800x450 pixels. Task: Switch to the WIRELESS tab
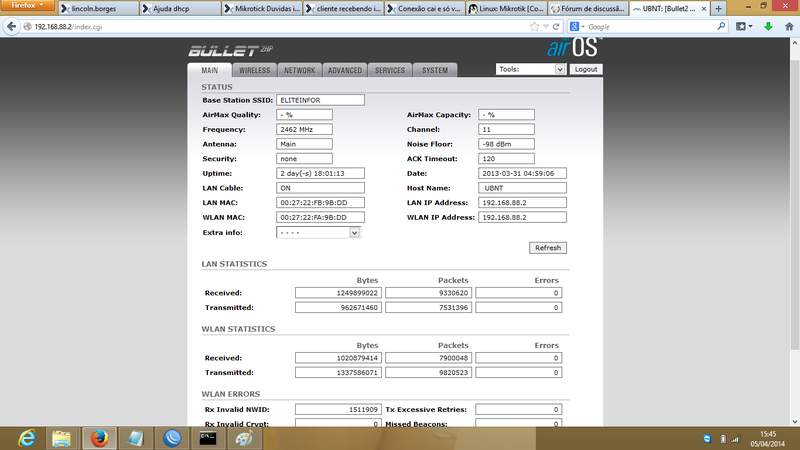click(255, 70)
